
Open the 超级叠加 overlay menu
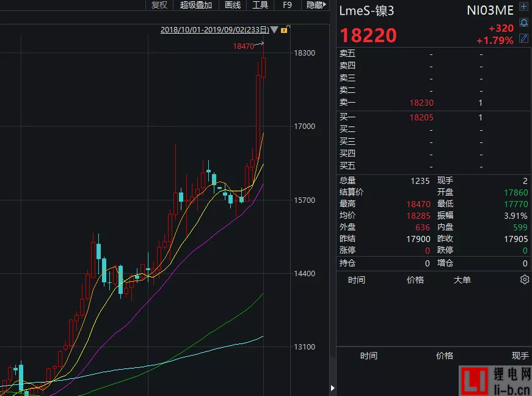click(x=196, y=5)
